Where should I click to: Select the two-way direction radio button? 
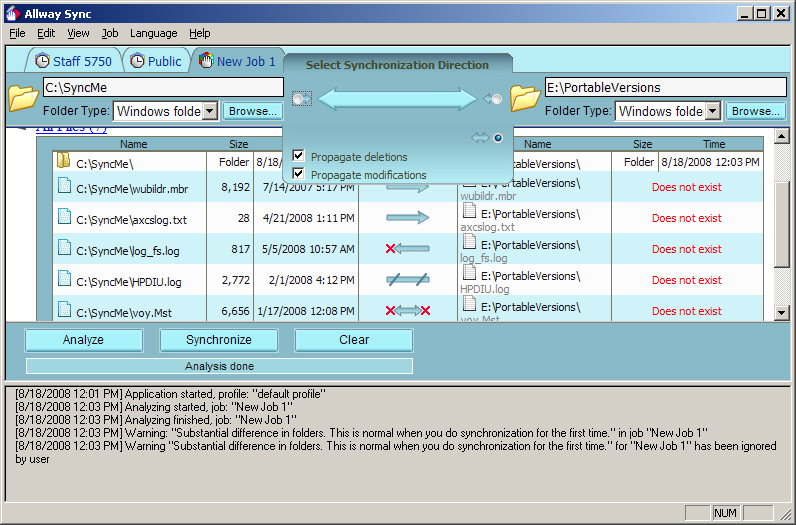(498, 138)
